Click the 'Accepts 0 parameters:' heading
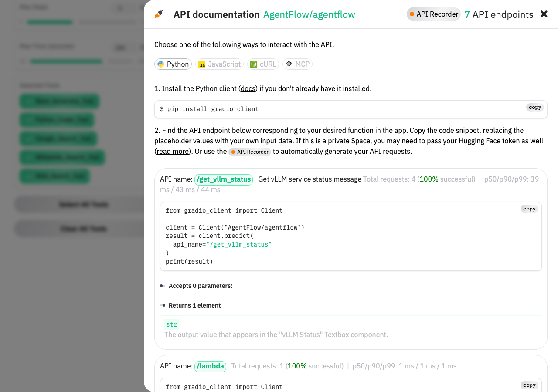The width and height of the screenshot is (558, 392). click(x=201, y=286)
